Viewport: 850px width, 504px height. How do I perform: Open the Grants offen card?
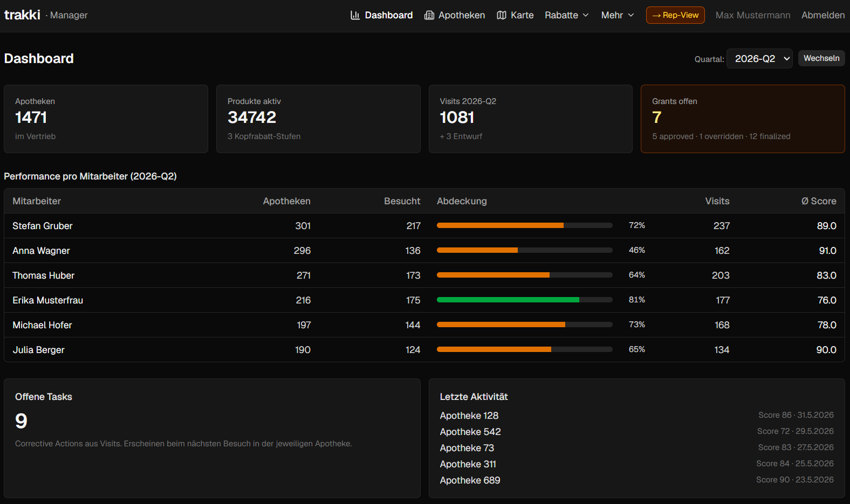743,119
